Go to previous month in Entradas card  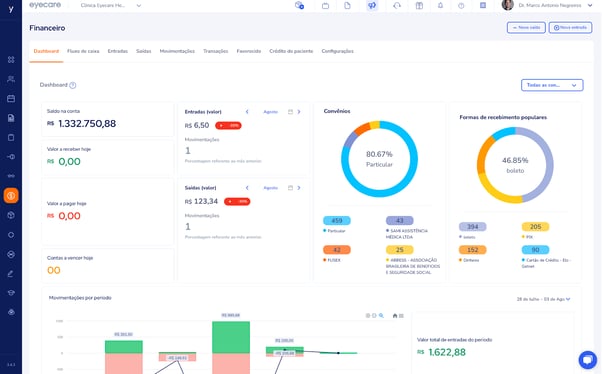(247, 112)
